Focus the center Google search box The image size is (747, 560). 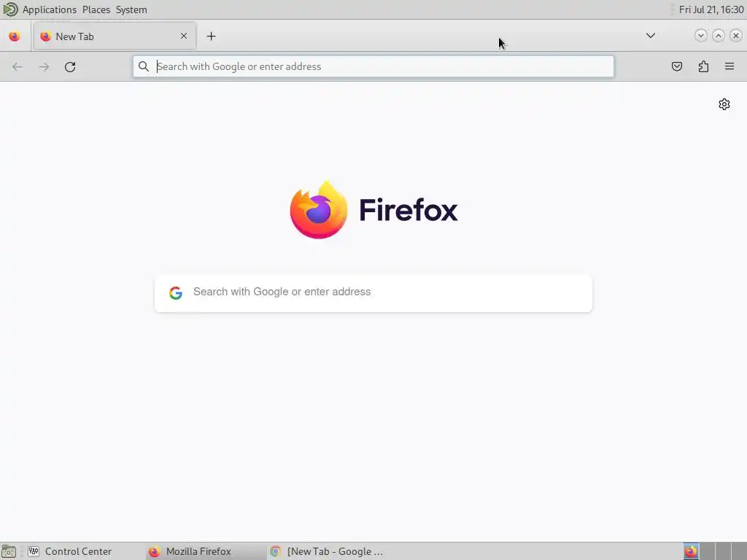coord(373,293)
